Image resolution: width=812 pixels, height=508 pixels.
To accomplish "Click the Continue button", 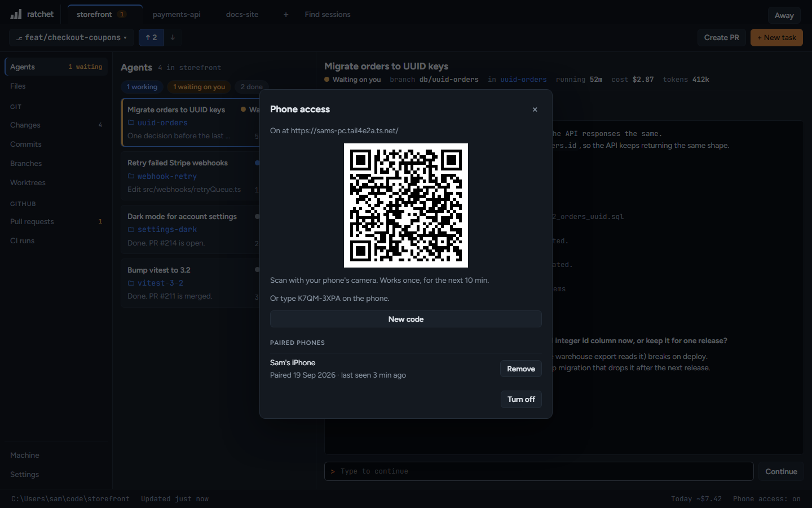I will pos(781,471).
